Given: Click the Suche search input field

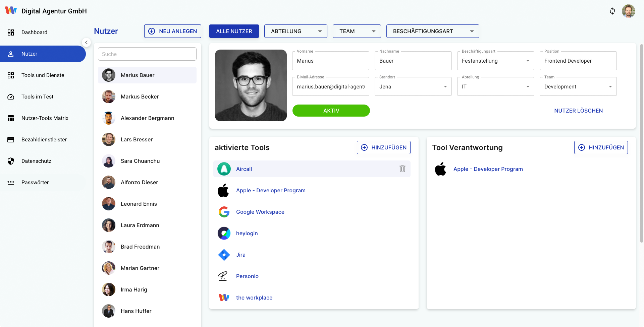Looking at the screenshot, I should [147, 54].
